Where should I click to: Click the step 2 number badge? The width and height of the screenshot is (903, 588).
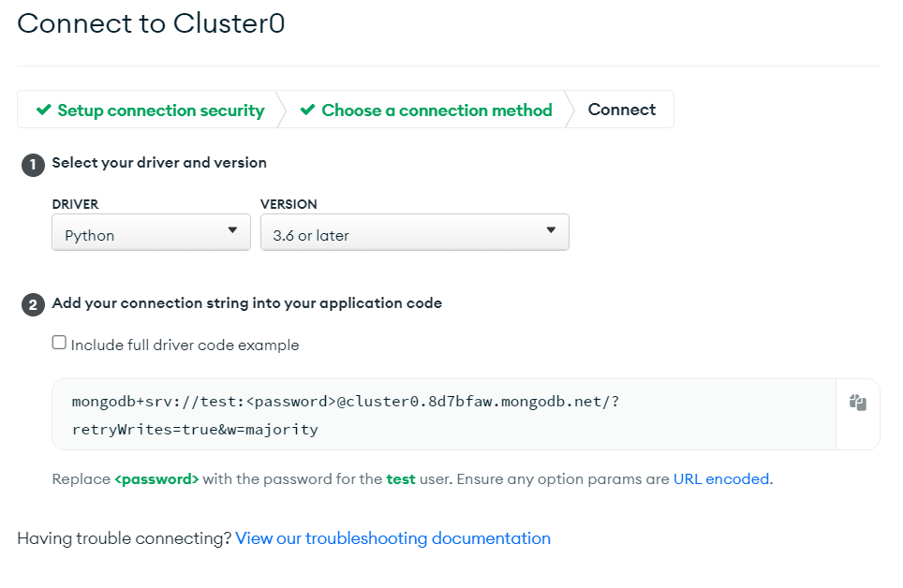[33, 304]
